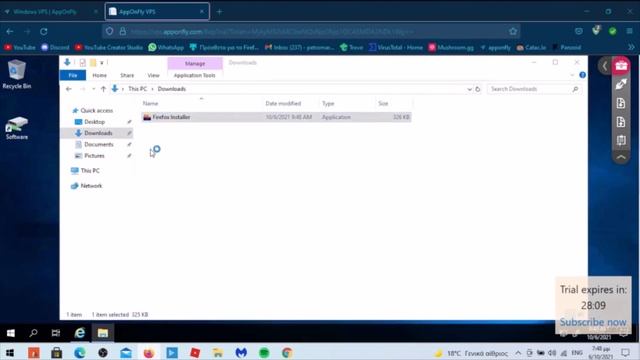Show more bookmarks with the double chevron
The image size is (640, 360).
(631, 47)
